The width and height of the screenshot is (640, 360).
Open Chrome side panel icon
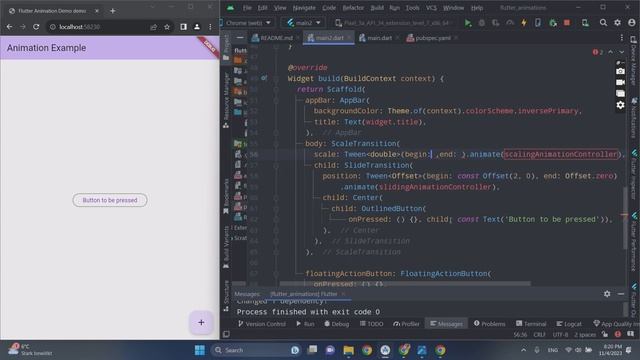pyautogui.click(x=183, y=27)
